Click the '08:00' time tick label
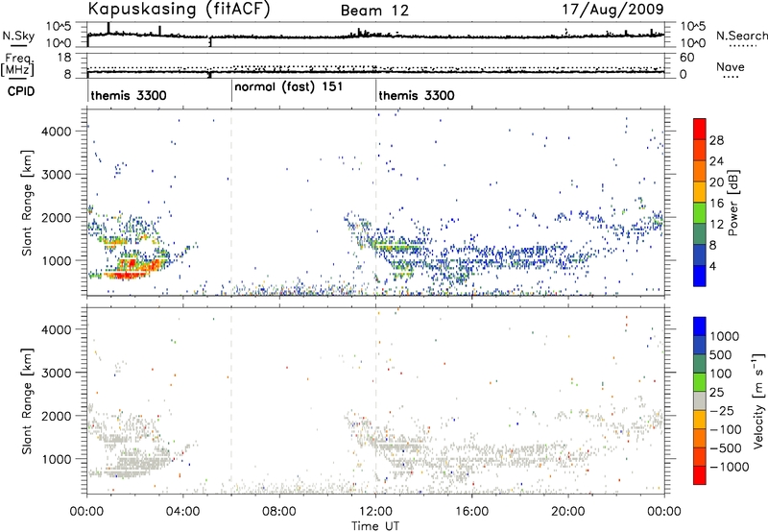 click(x=279, y=512)
